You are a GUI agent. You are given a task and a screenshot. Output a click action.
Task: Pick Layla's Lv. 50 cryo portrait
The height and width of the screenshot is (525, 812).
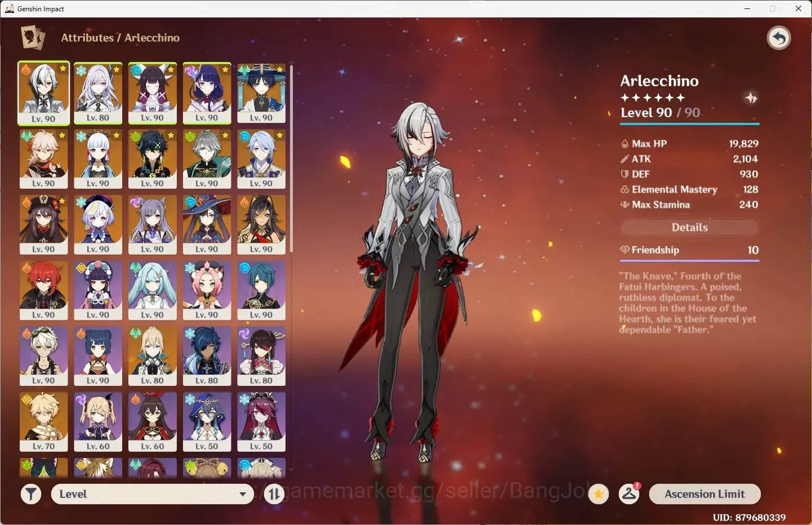pos(207,422)
